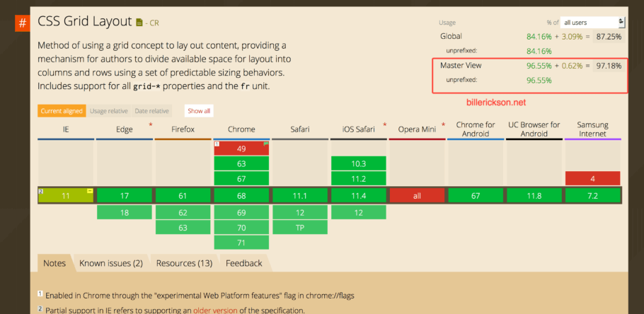Click the Firefox browser column header
This screenshot has width=644, height=314.
[183, 129]
